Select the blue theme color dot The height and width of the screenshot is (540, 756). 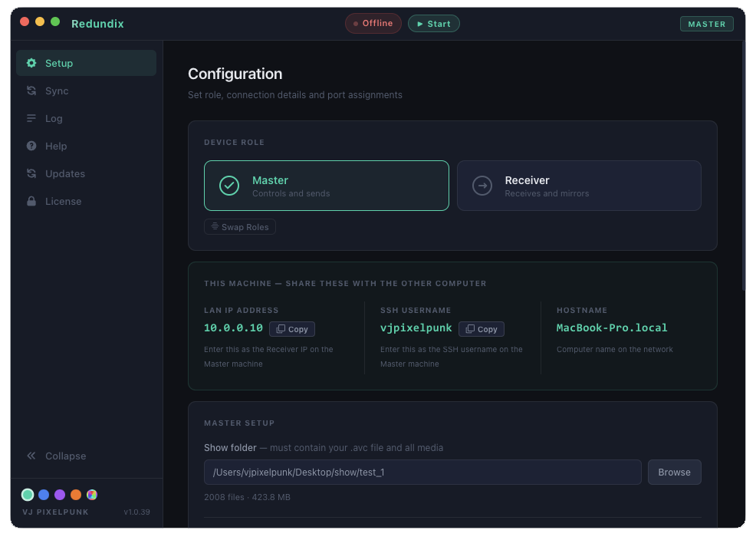(44, 495)
